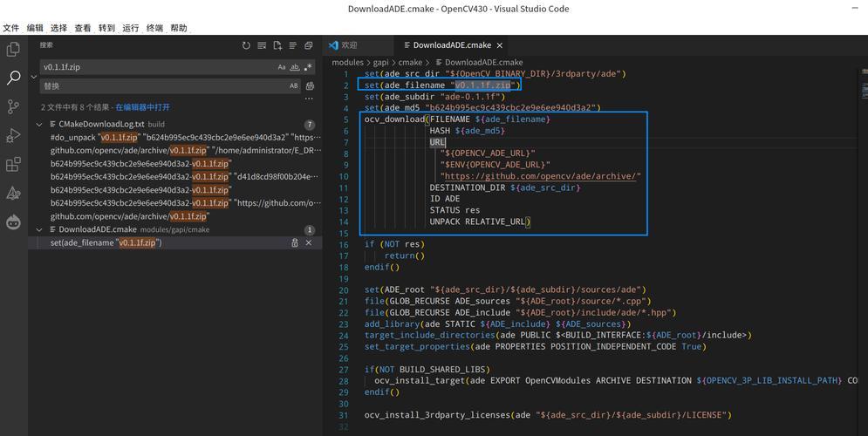868x436 pixels.
Task: Open the set(ade_filename search result
Action: [x=106, y=243]
